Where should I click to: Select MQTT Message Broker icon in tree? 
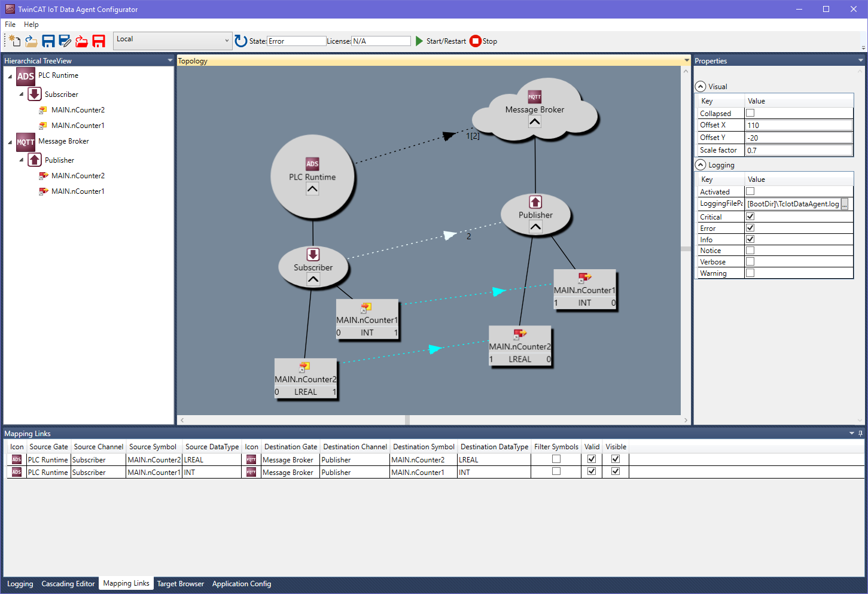tap(26, 142)
